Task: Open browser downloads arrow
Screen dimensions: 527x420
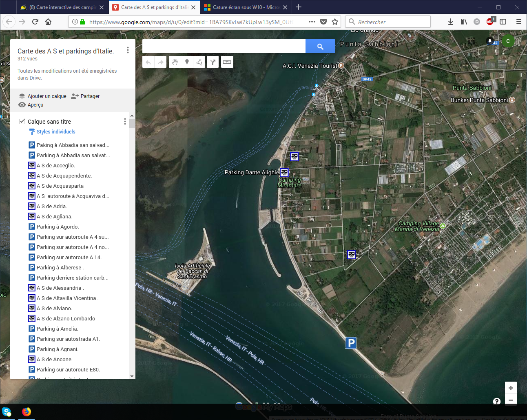Action: [451, 22]
